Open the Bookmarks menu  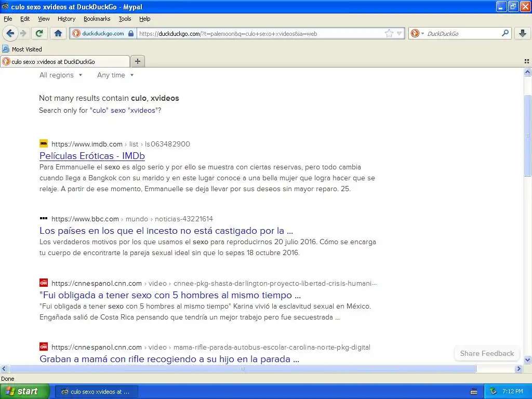(x=97, y=19)
